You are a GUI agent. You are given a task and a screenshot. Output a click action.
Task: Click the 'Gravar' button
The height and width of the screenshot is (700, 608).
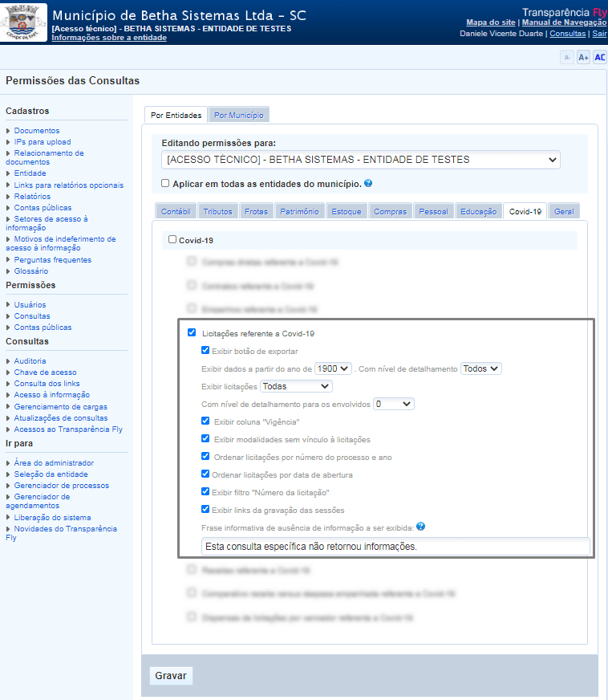point(171,676)
